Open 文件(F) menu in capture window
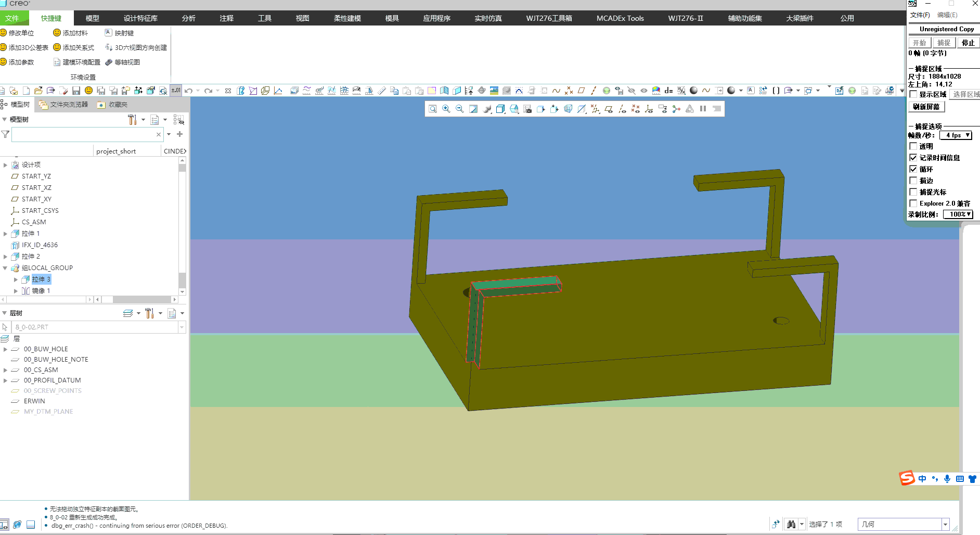The height and width of the screenshot is (535, 980). (x=920, y=15)
